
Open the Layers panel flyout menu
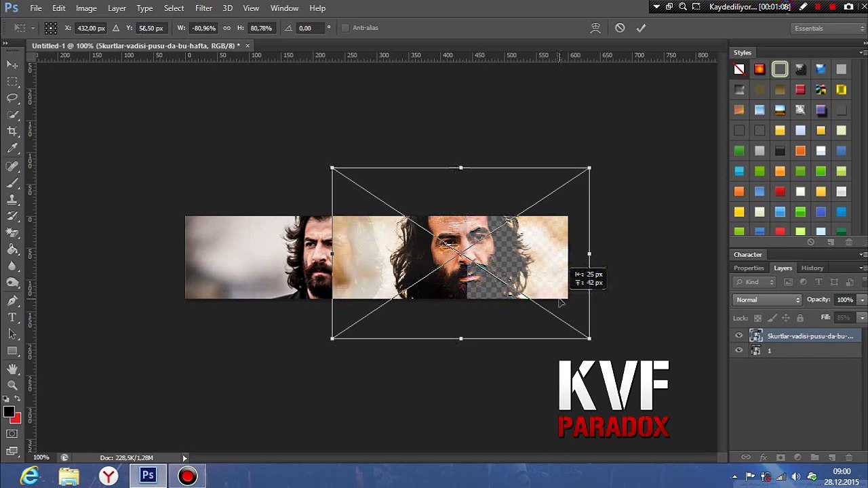click(x=863, y=268)
